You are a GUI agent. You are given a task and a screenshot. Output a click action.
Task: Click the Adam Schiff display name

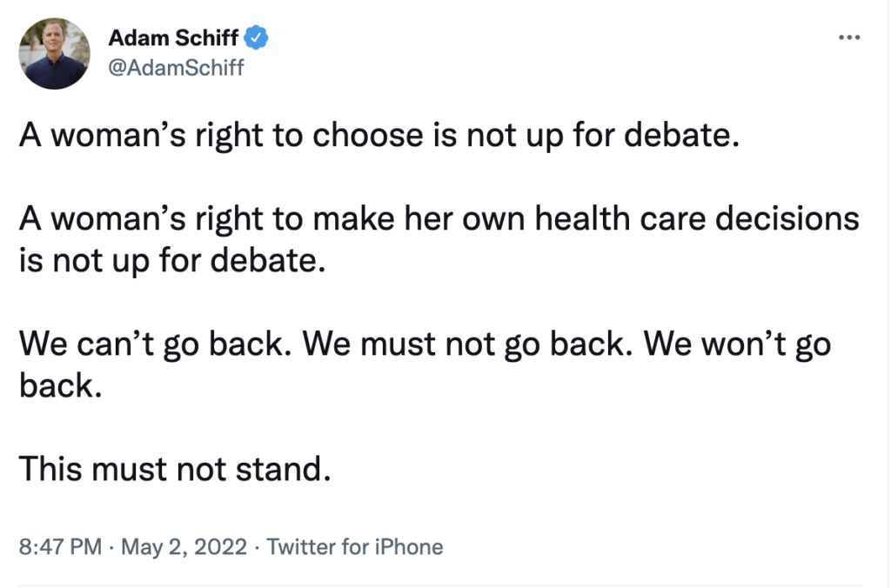pos(173,38)
